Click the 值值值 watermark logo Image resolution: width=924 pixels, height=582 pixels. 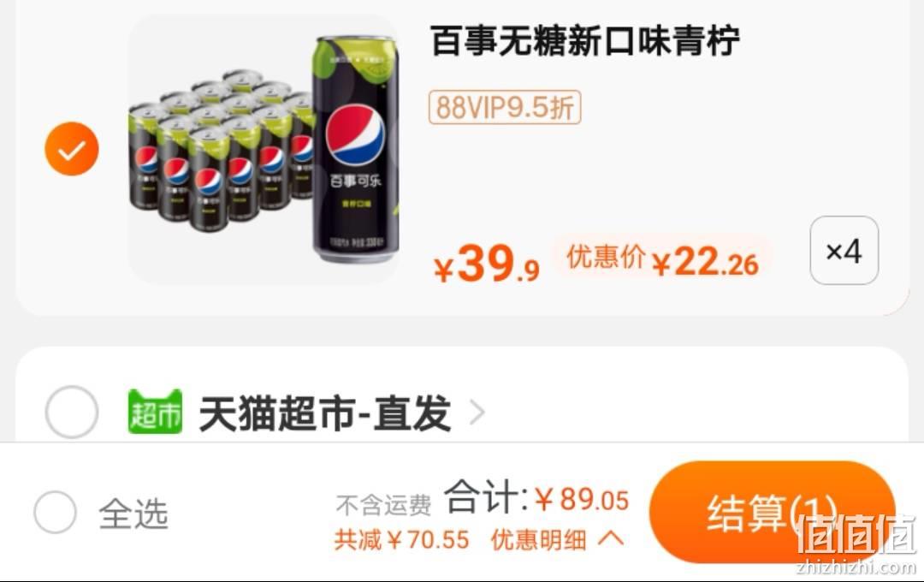tap(856, 543)
